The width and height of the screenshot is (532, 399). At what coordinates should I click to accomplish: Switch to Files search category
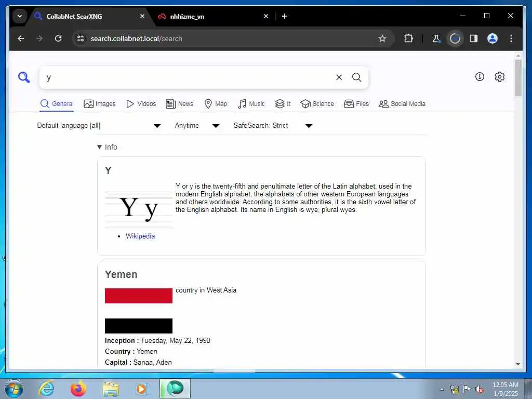(356, 104)
